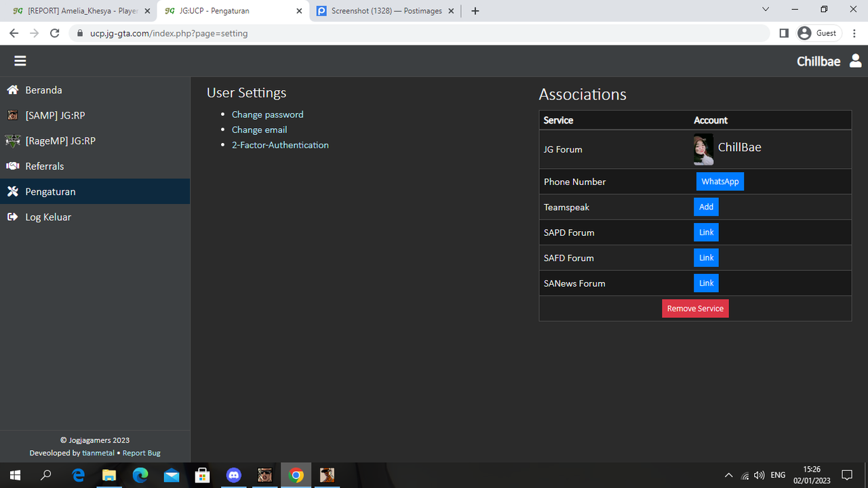Open the hamburger menu icon
The image size is (868, 488).
[x=20, y=61]
